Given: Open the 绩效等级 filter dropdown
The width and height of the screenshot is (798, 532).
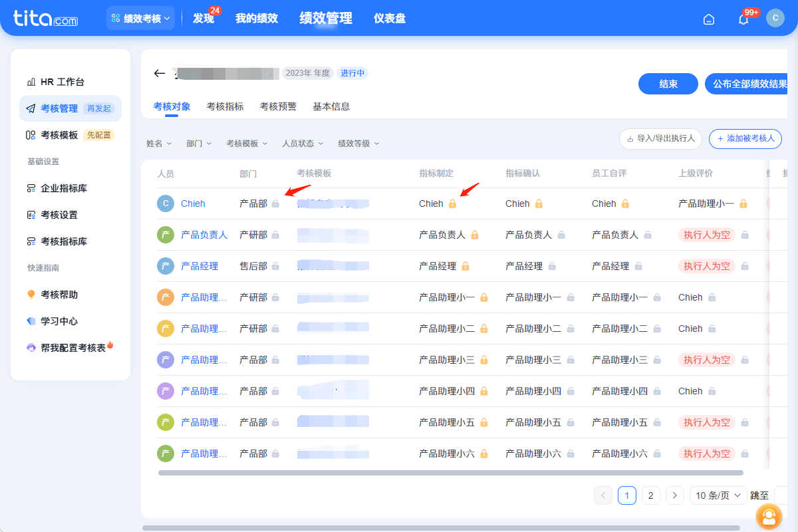Looking at the screenshot, I should (358, 143).
